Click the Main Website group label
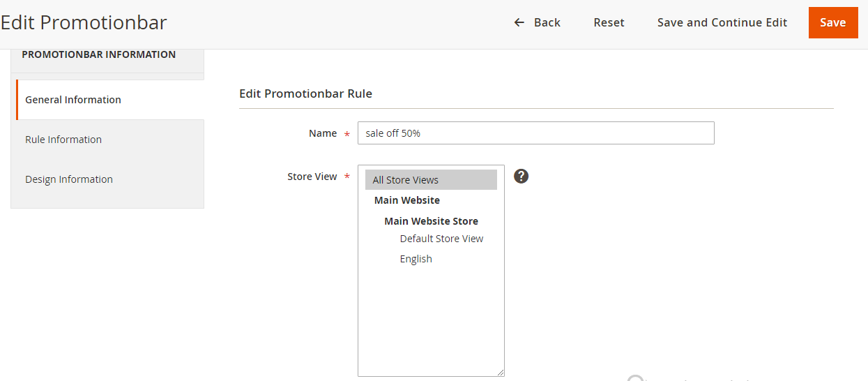Screen dimensions: 868x381 [x=407, y=200]
